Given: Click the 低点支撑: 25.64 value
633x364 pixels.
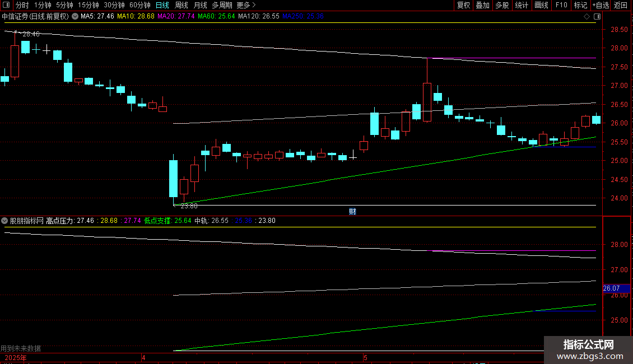Looking at the screenshot, I should pos(167,221).
